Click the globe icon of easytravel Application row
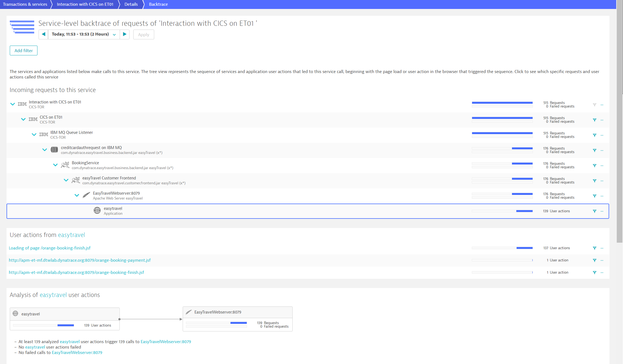Screen dimensions: 623x364 (97, 210)
